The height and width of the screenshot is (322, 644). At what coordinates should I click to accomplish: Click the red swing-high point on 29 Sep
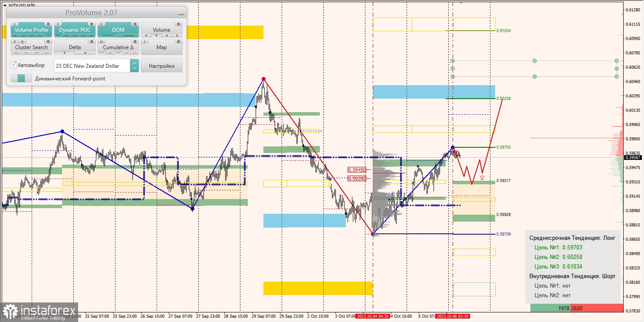pyautogui.click(x=263, y=79)
